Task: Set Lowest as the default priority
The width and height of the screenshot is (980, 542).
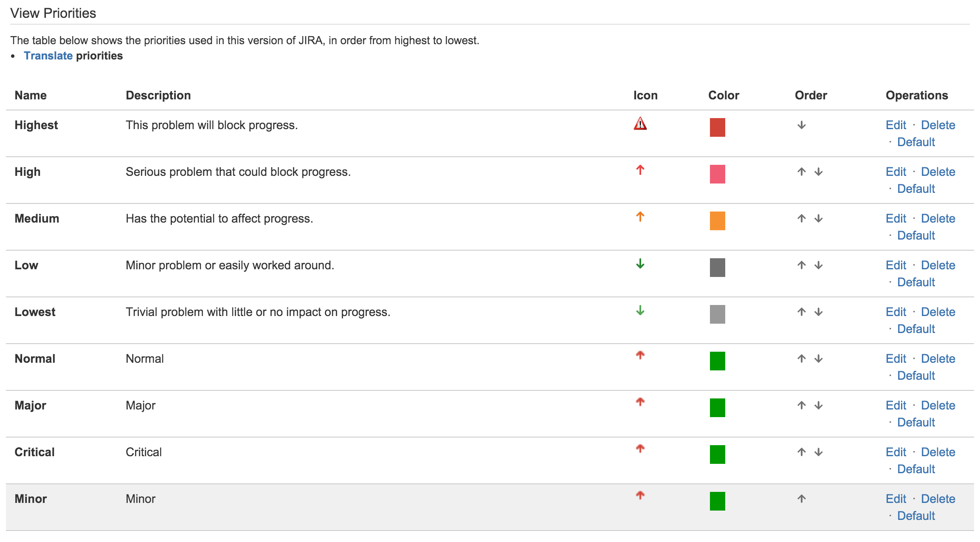Action: click(x=916, y=329)
